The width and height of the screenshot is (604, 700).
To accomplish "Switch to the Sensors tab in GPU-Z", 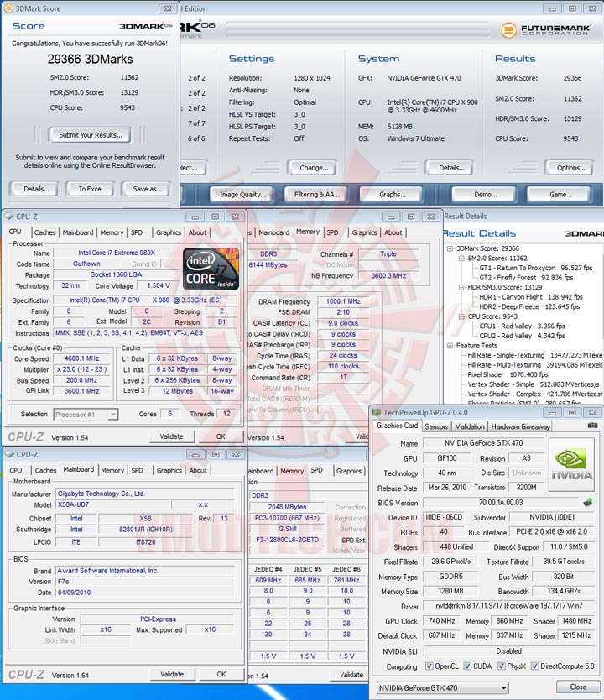I will pyautogui.click(x=436, y=426).
